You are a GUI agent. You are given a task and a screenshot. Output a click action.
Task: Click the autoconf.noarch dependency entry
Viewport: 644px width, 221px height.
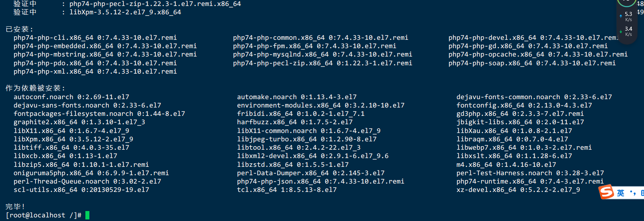tap(71, 97)
